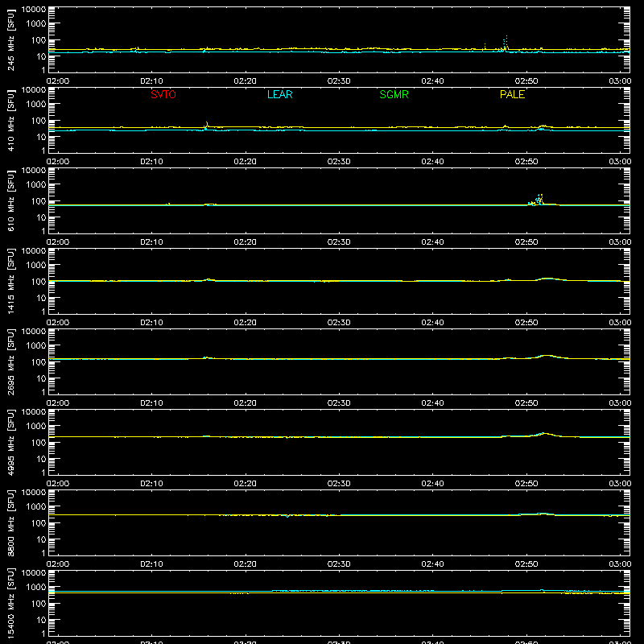Image resolution: width=644 pixels, height=644 pixels.
Task: Click the 410 MHz yellow spike near 02:16
Action: coord(207,125)
